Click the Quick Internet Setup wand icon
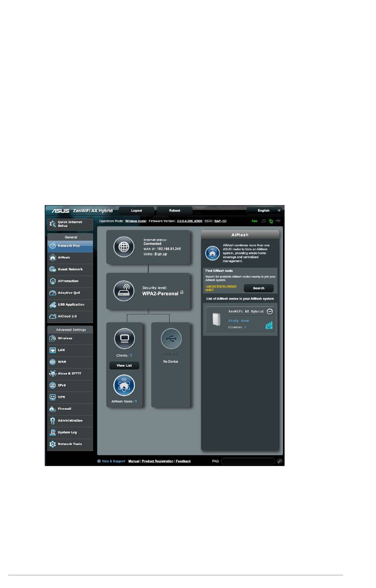The height and width of the screenshot is (588, 376). tap(52, 224)
